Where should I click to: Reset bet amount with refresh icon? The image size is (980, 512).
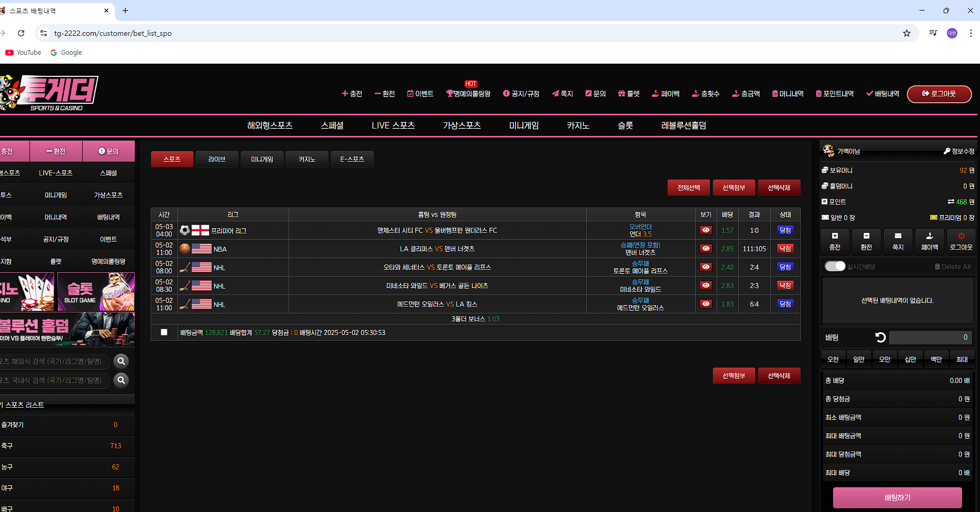(x=880, y=337)
